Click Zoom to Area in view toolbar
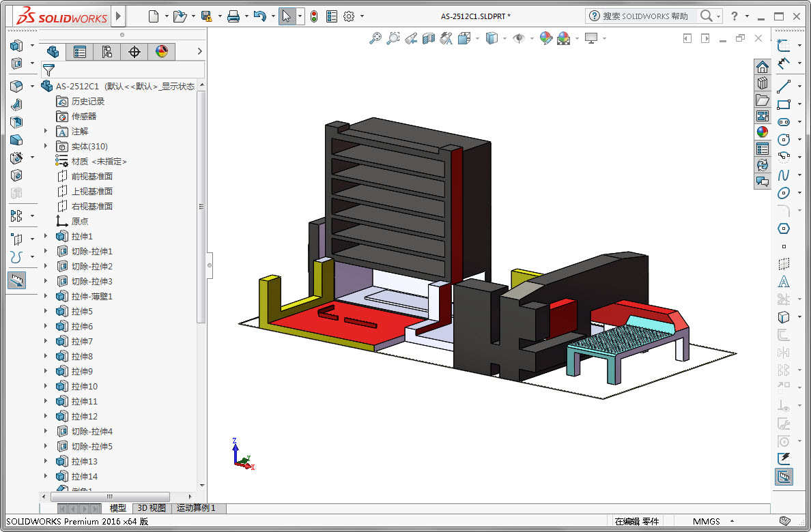Screen dimensions: 811x532 (x=393, y=38)
